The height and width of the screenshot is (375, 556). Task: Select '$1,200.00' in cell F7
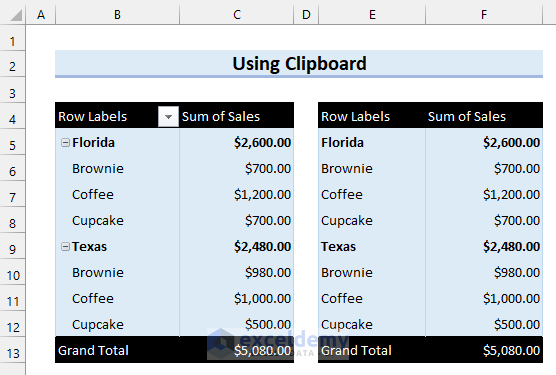484,194
